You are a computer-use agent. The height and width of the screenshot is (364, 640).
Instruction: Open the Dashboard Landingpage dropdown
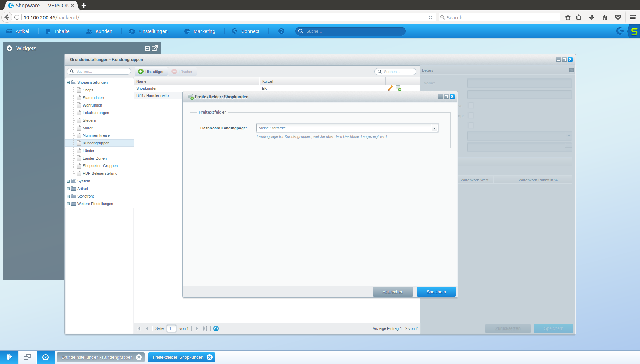point(434,128)
